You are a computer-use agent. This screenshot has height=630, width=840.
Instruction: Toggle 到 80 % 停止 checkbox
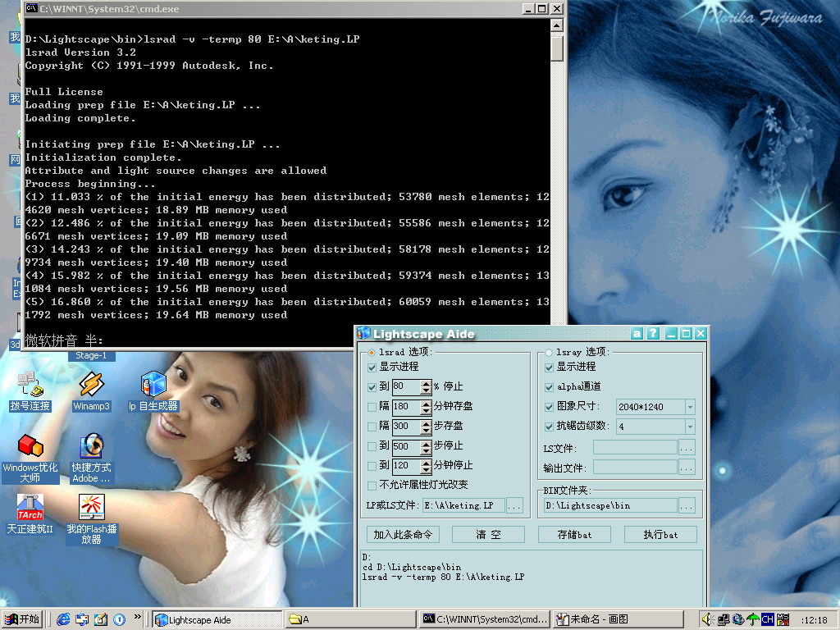point(372,387)
